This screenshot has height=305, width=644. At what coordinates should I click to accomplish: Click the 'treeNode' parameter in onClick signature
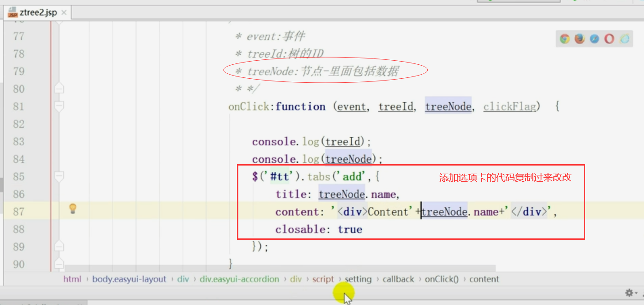(448, 107)
